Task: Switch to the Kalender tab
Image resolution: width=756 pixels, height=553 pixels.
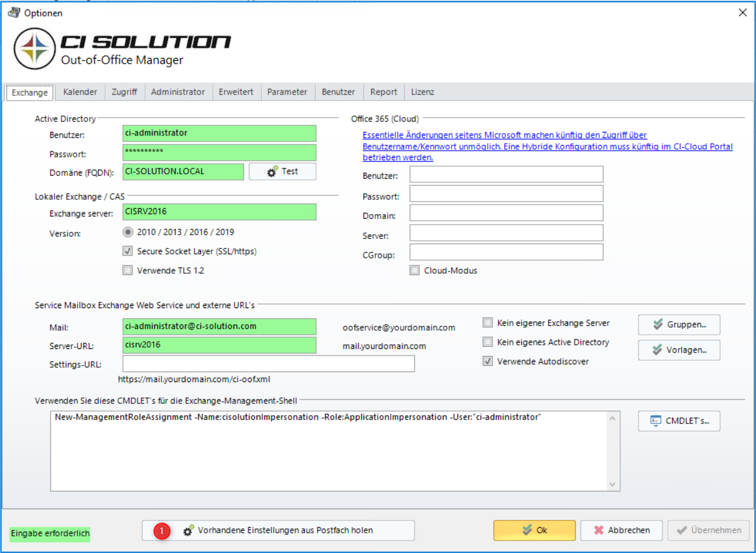Action: point(80,92)
